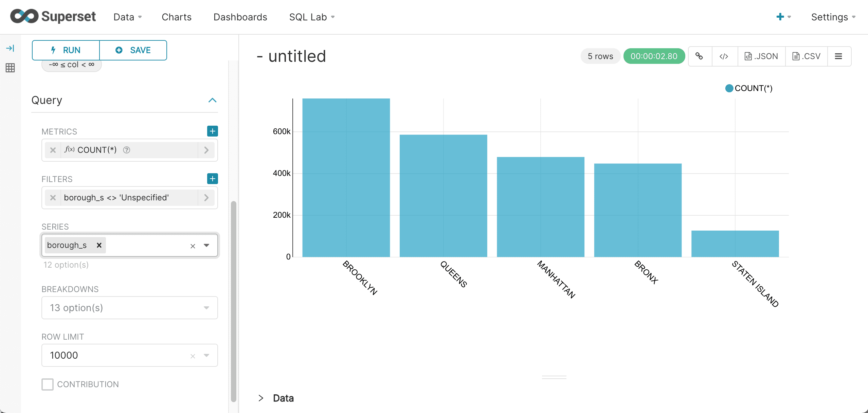
Task: Click the grid view icon in sidebar
Action: click(11, 68)
